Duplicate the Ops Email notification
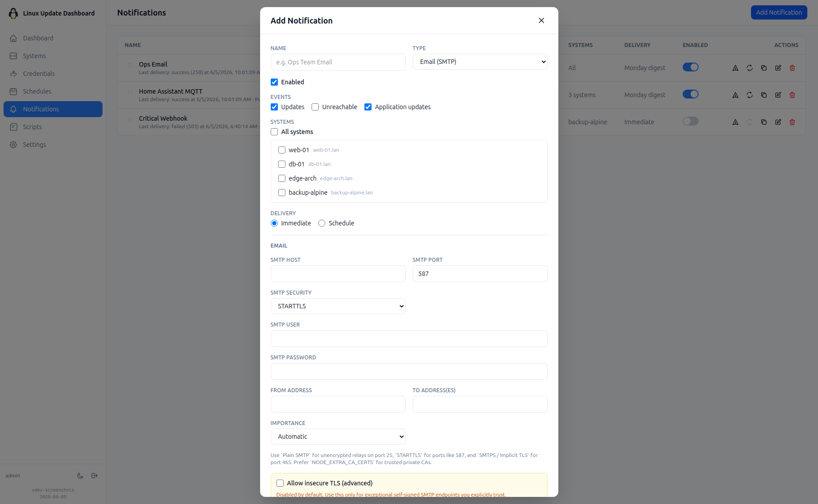 (x=764, y=68)
